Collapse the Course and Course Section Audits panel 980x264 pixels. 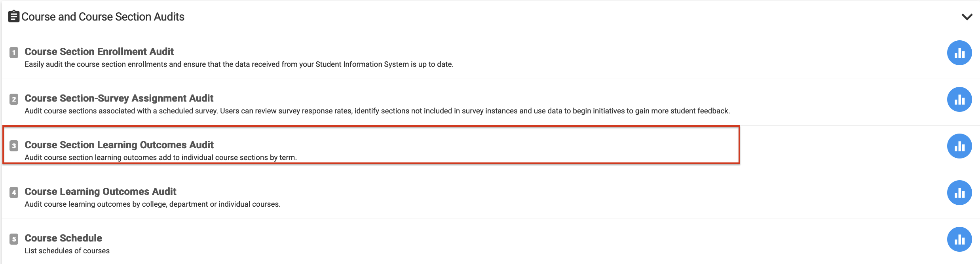(967, 17)
